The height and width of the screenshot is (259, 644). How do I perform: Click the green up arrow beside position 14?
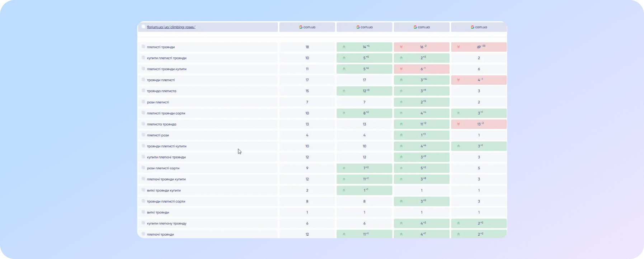[344, 47]
